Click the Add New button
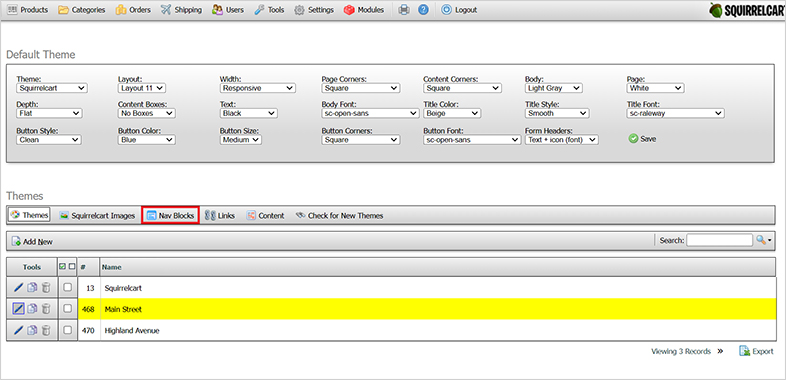The image size is (786, 380). (32, 241)
